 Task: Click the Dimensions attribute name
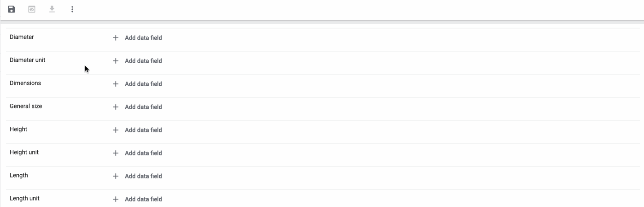(x=25, y=83)
